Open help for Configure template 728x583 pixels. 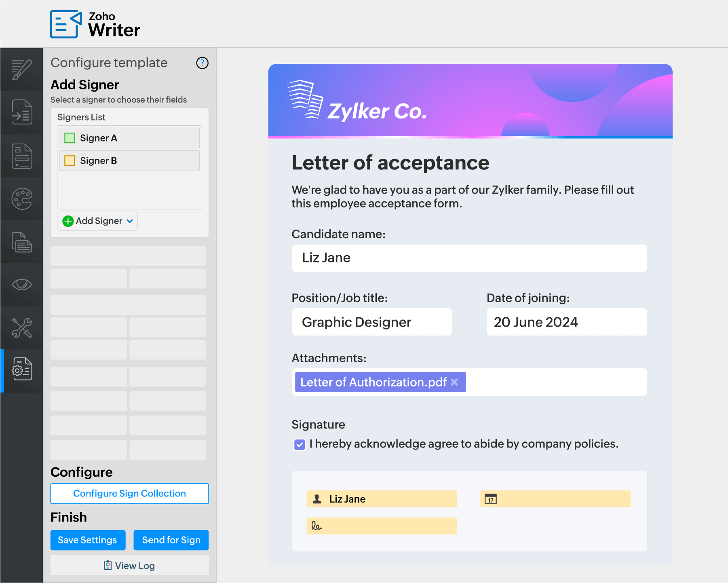coord(202,63)
